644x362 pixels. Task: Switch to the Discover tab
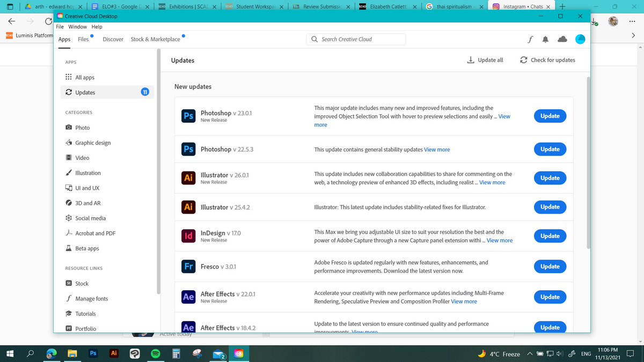point(113,39)
